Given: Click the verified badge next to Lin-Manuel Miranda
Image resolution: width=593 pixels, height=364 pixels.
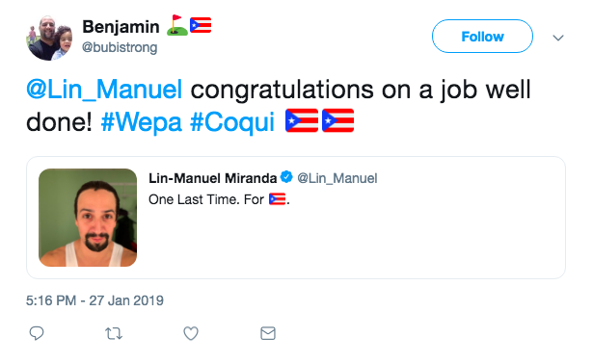Looking at the screenshot, I should 286,177.
